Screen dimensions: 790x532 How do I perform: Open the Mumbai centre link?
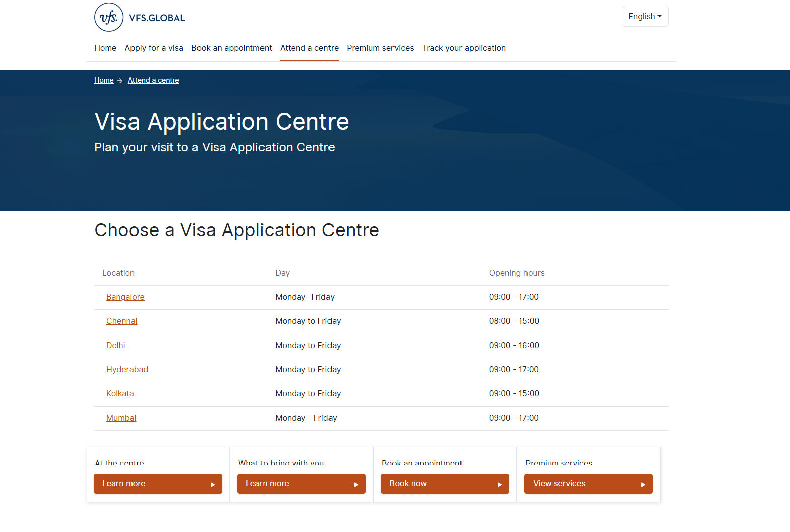coord(121,418)
